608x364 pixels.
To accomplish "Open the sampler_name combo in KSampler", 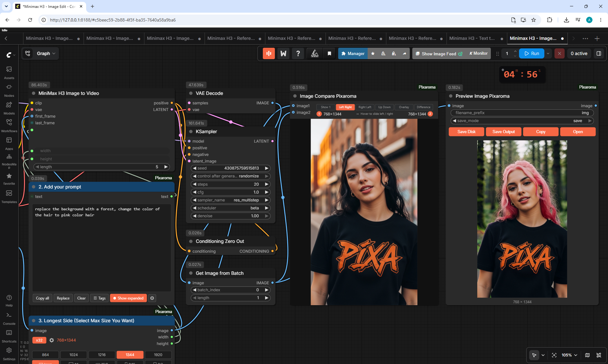I will click(231, 200).
